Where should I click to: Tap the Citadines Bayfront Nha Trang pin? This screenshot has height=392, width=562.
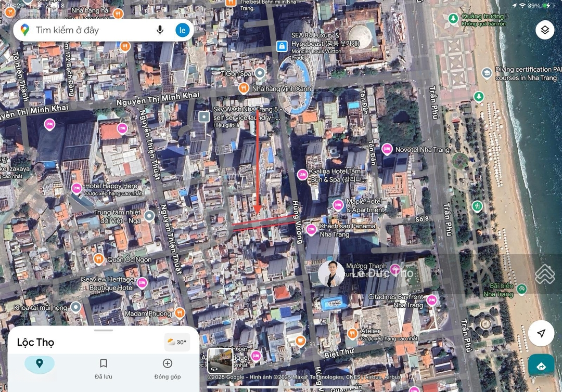431,300
